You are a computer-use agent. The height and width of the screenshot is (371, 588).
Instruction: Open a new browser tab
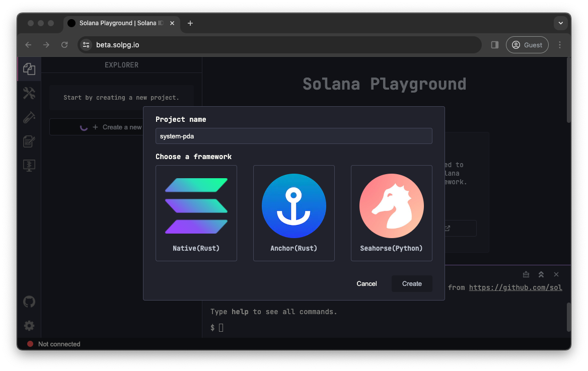(x=190, y=23)
